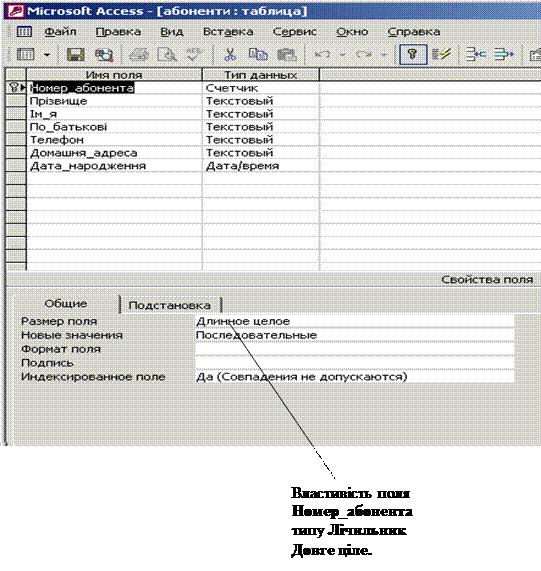
Task: Click the Insert Rows icon
Action: 476,55
